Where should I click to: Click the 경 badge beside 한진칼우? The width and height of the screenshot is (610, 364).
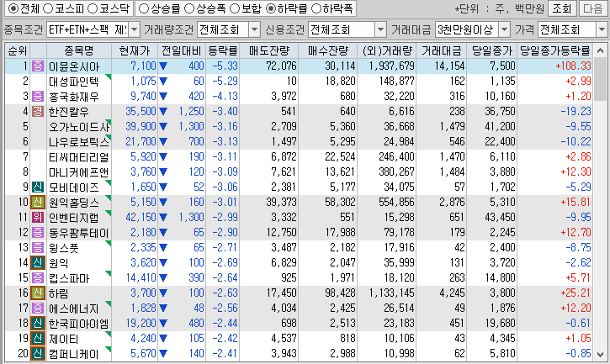point(38,111)
